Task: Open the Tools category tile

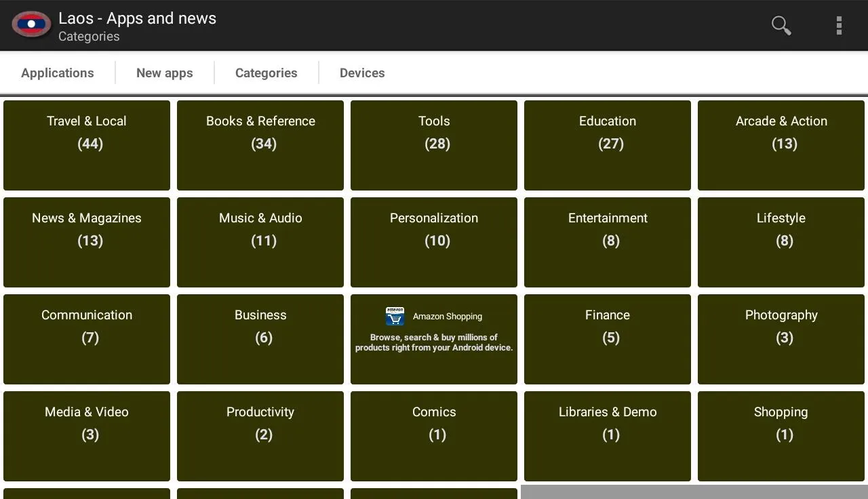Action: (x=434, y=145)
